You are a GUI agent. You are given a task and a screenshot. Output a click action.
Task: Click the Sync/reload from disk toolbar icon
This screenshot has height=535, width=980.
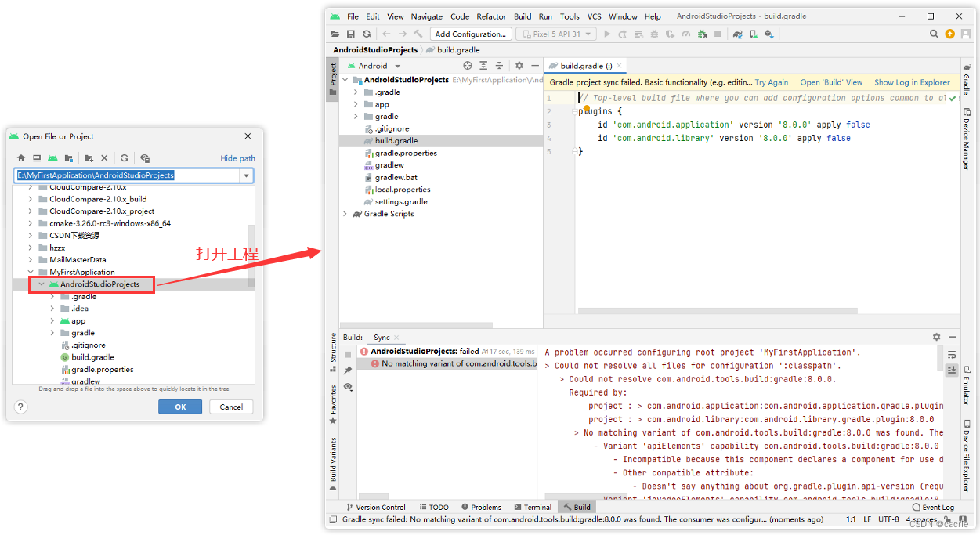[367, 34]
